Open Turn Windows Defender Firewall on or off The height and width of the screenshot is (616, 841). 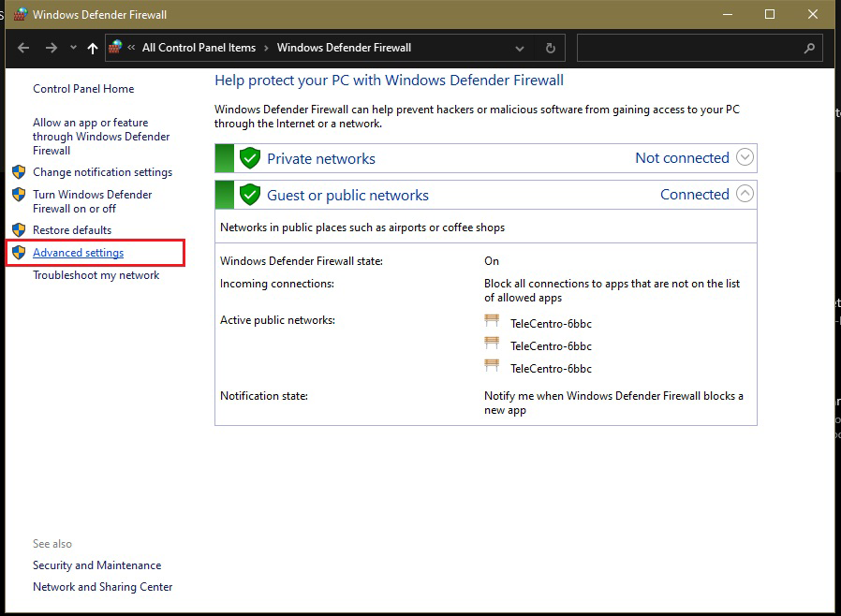[x=93, y=201]
